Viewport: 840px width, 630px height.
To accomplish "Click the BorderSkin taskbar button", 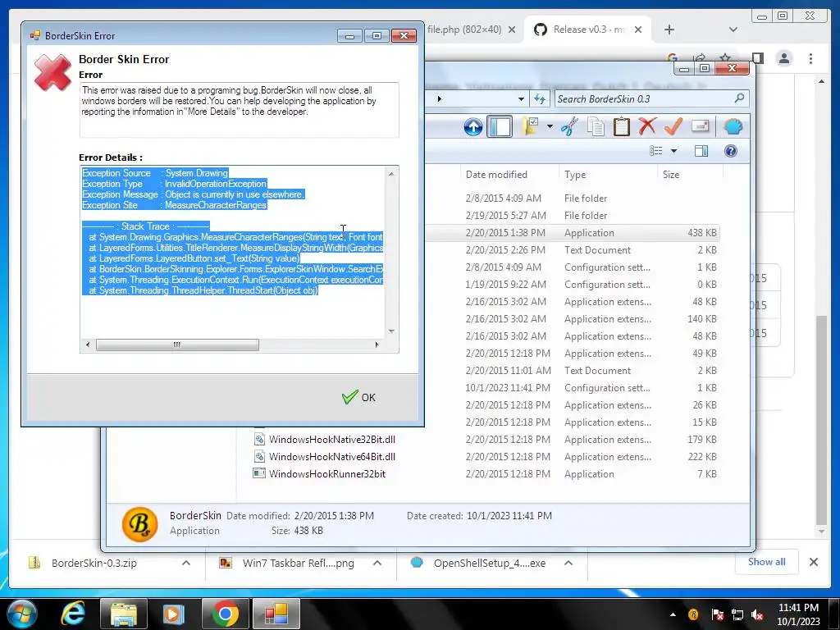I will tap(276, 614).
